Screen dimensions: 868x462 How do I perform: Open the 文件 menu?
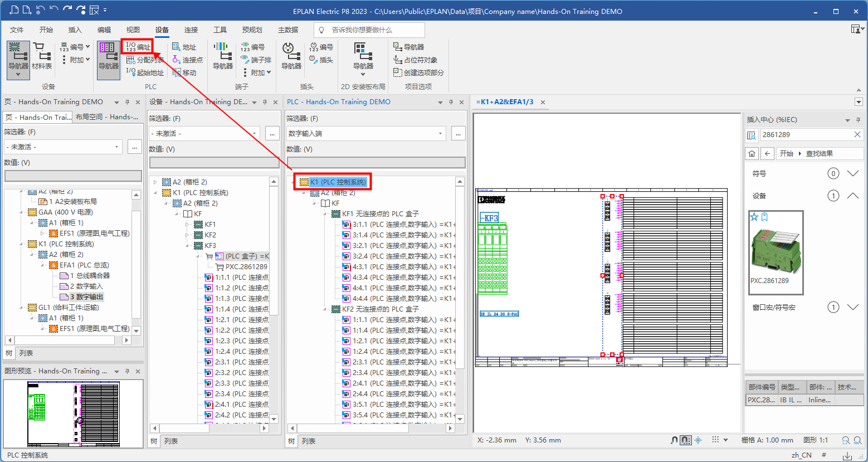(x=17, y=30)
